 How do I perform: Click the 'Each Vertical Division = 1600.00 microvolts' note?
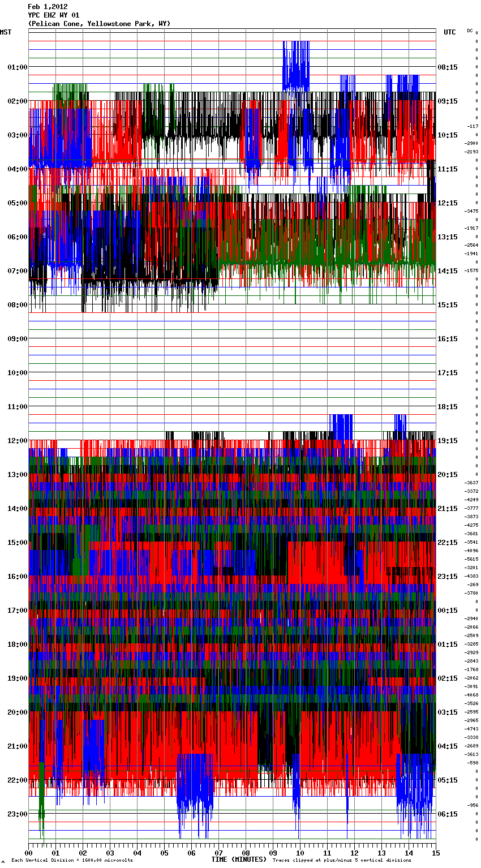(72, 860)
